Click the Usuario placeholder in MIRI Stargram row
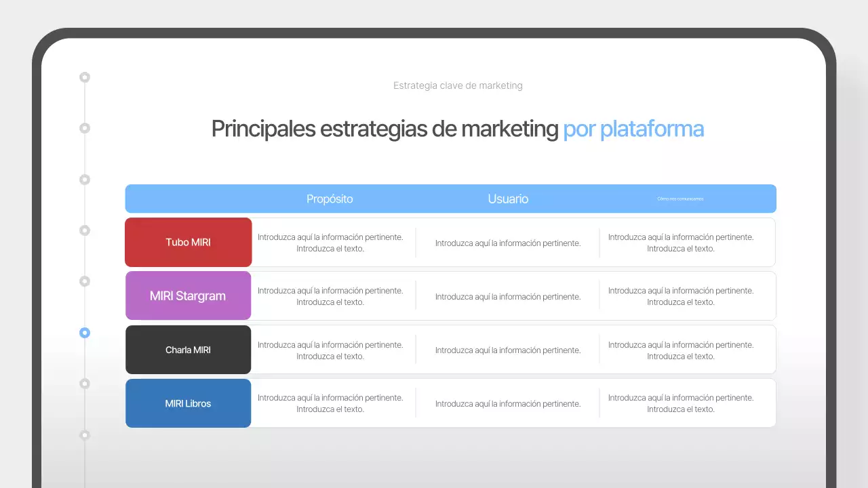 pyautogui.click(x=508, y=296)
